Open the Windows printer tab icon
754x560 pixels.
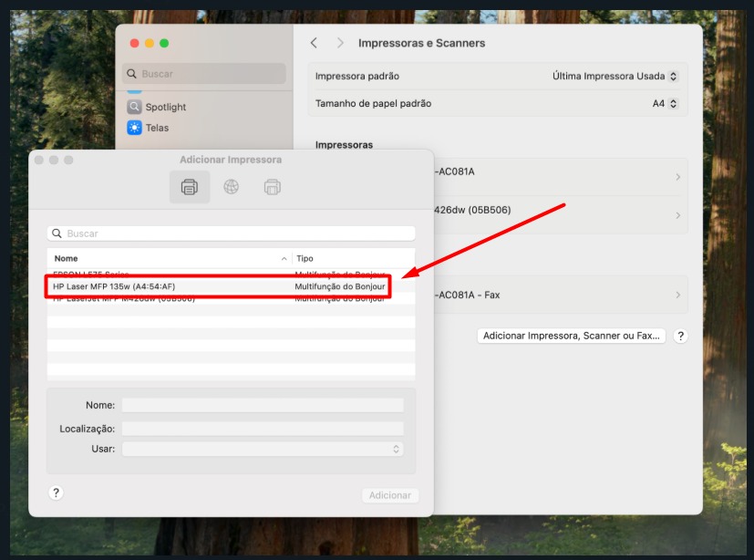[272, 187]
